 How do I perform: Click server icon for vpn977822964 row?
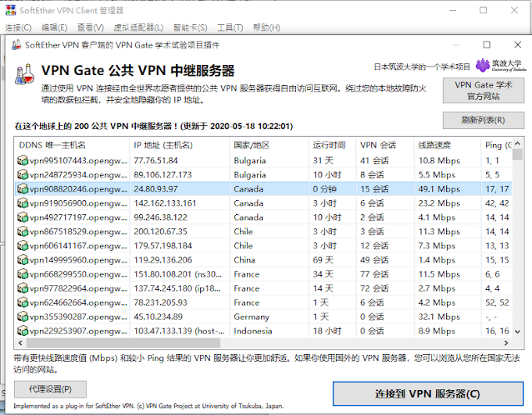tap(23, 288)
